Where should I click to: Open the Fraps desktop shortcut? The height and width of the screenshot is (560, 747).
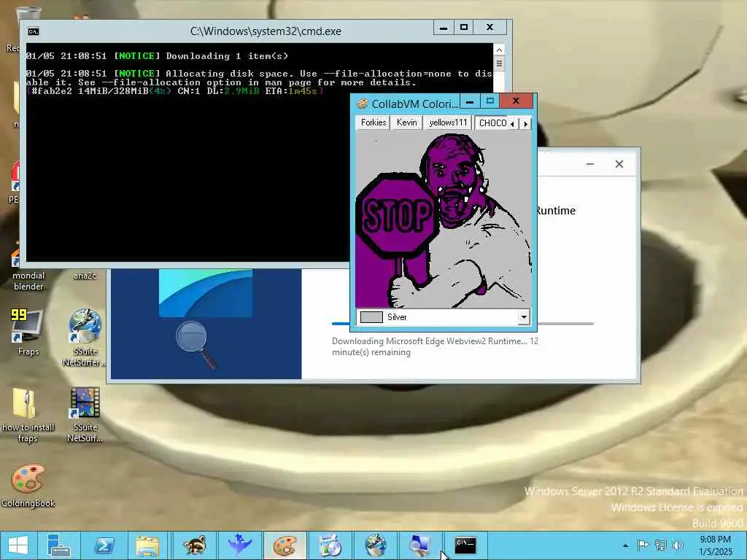tap(28, 332)
